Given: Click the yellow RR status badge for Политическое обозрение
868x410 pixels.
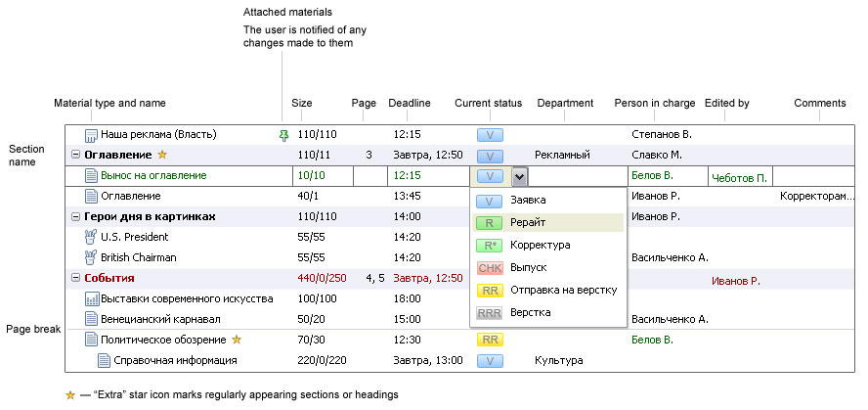Looking at the screenshot, I should coord(490,340).
